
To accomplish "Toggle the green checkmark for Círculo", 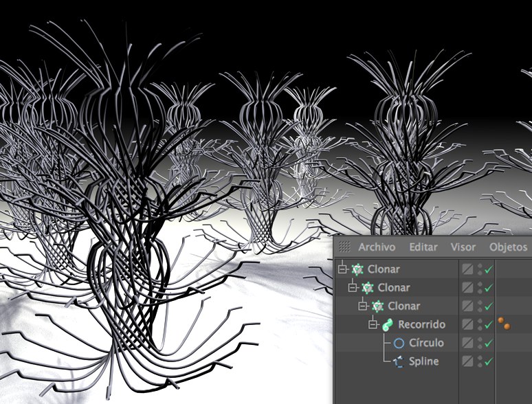I will [x=489, y=343].
